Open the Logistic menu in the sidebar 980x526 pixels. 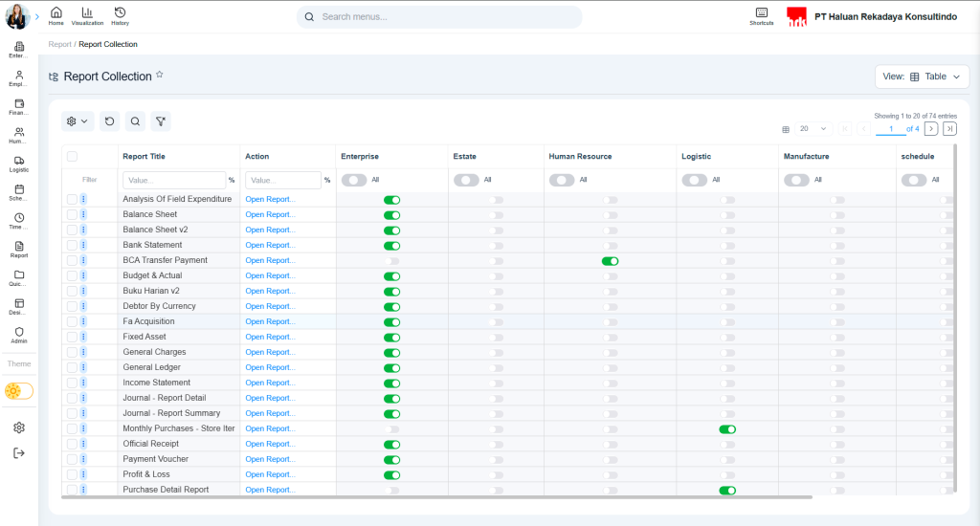click(19, 164)
